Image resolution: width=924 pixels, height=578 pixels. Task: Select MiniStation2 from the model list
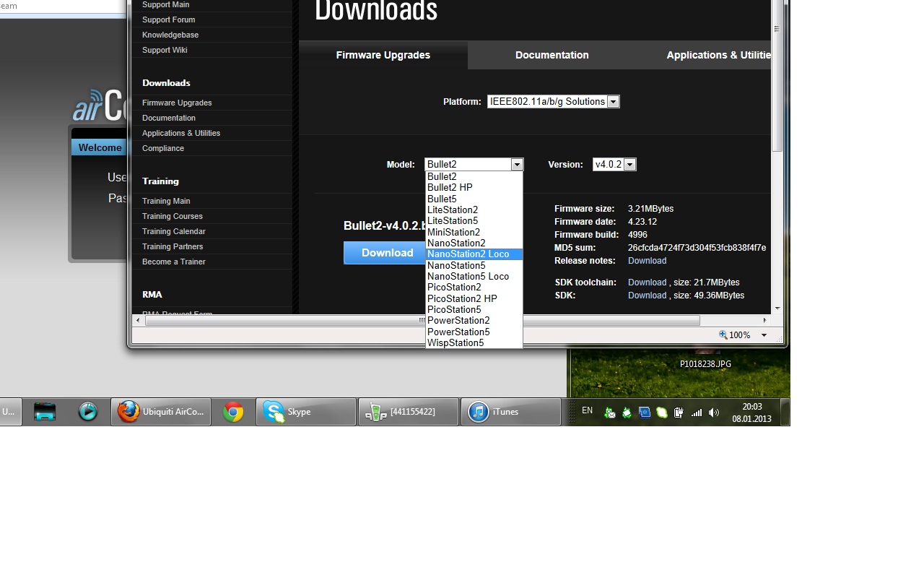pyautogui.click(x=474, y=232)
